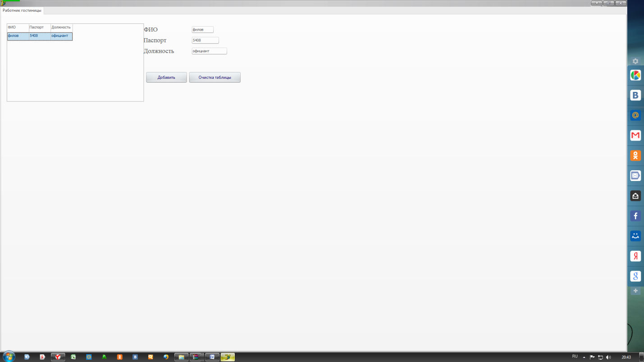Open the volume control in tray

coord(608,357)
